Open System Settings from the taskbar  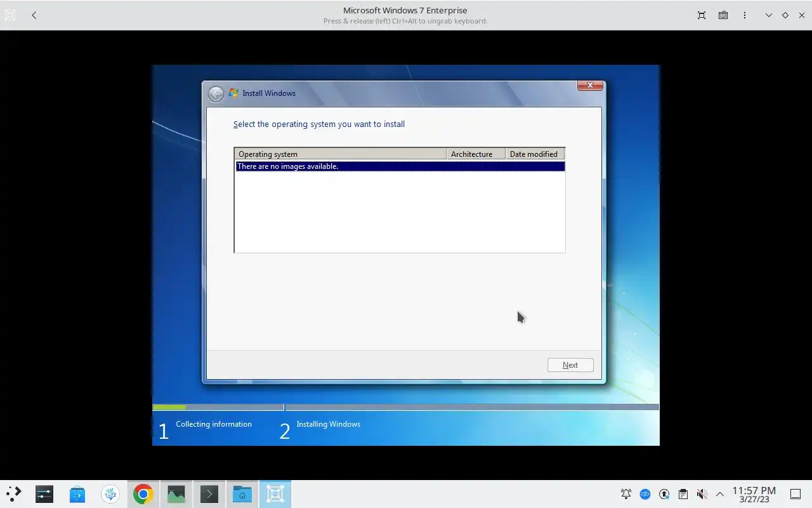pyautogui.click(x=44, y=494)
